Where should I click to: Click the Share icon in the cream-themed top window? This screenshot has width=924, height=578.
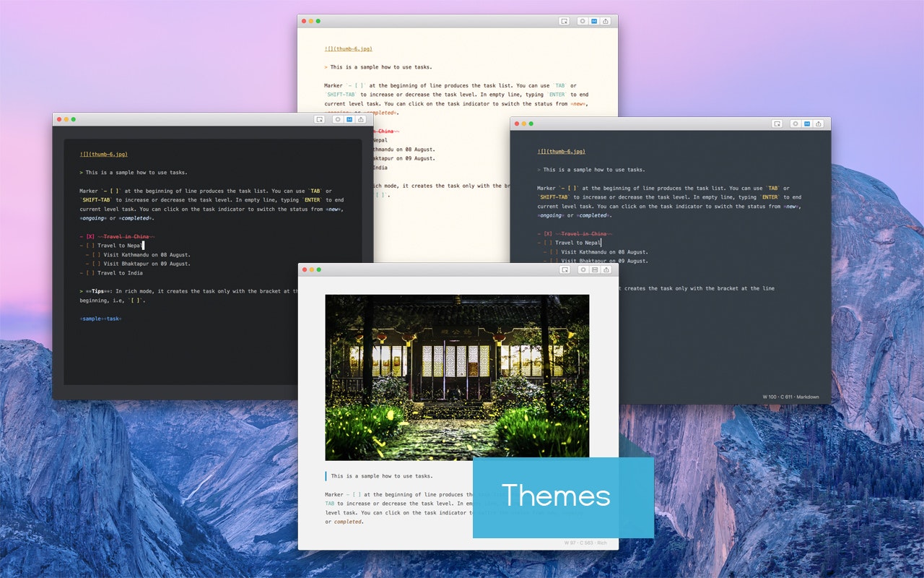click(606, 21)
